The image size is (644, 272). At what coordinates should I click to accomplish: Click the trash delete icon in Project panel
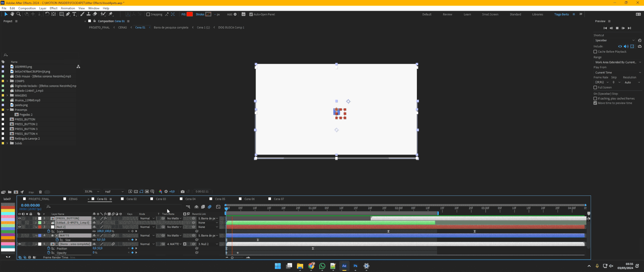(40, 192)
